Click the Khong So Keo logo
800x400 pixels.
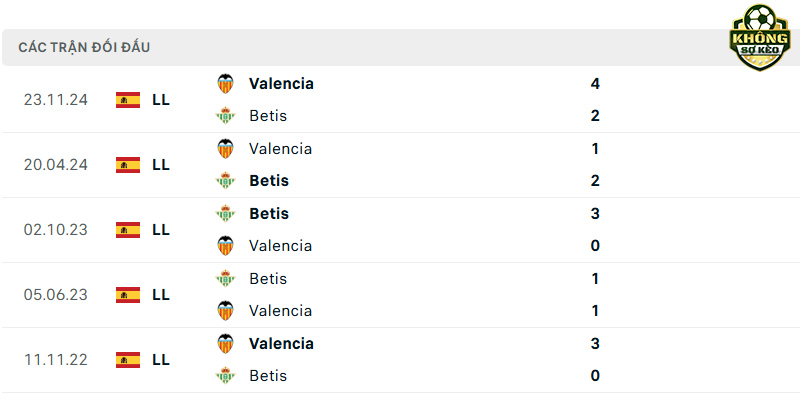pyautogui.click(x=760, y=37)
